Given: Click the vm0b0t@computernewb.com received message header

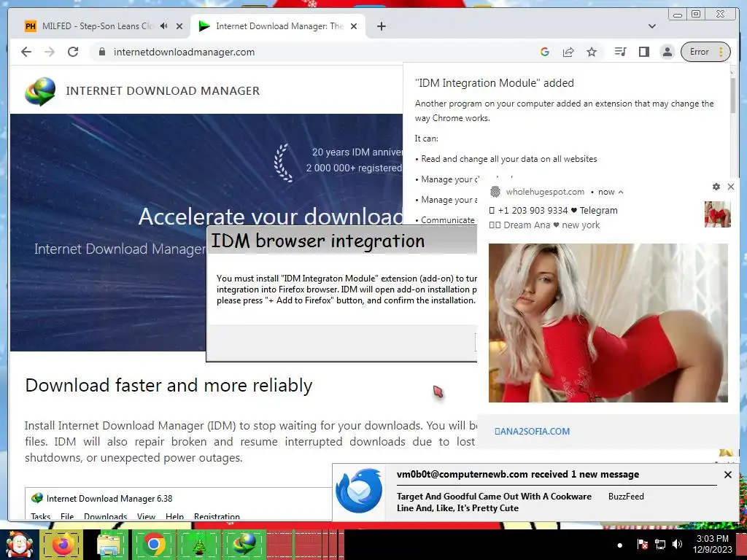Looking at the screenshot, I should click(518, 474).
